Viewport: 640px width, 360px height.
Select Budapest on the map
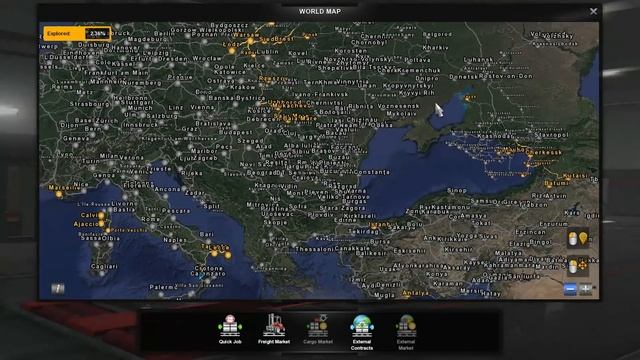point(236,132)
